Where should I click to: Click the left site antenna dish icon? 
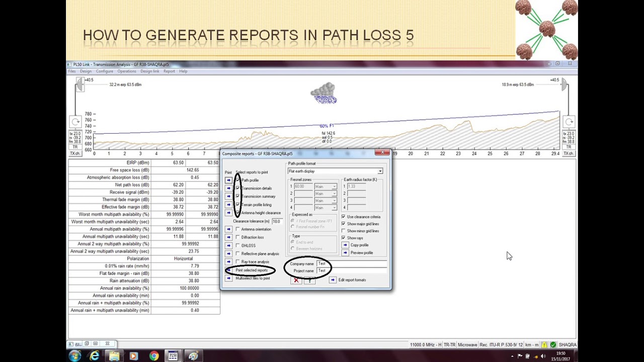pyautogui.click(x=79, y=85)
